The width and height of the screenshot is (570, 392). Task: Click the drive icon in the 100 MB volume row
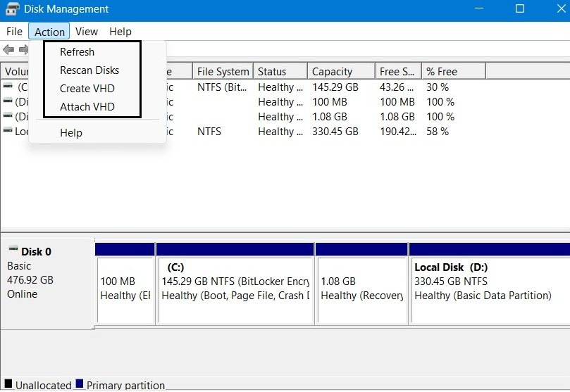(8, 101)
